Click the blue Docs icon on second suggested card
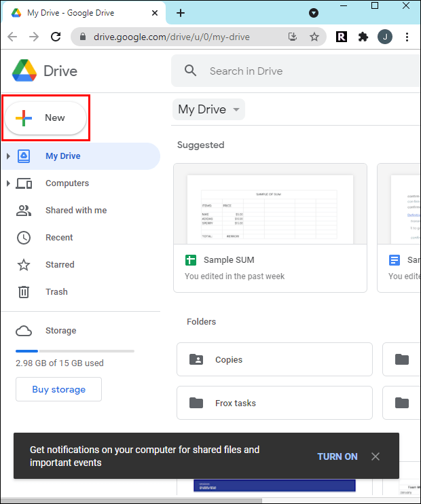Screen dimensions: 421x504 click(x=395, y=260)
